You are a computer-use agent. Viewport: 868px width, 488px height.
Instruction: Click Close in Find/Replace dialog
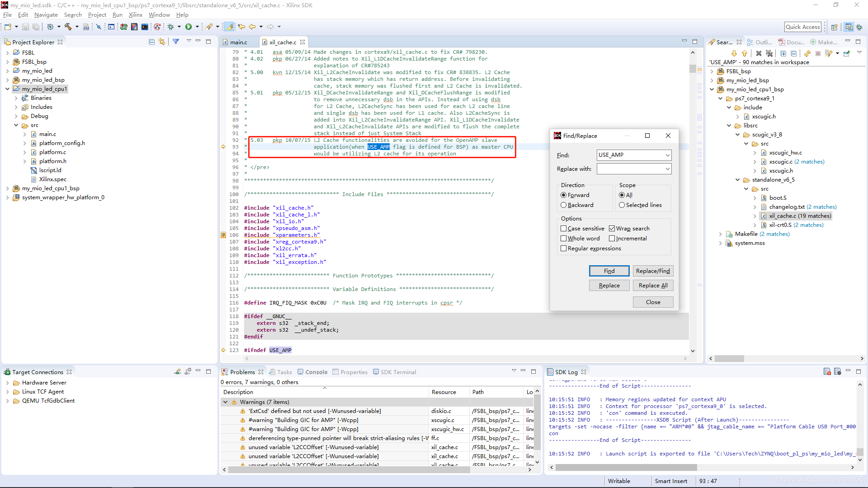tap(653, 302)
